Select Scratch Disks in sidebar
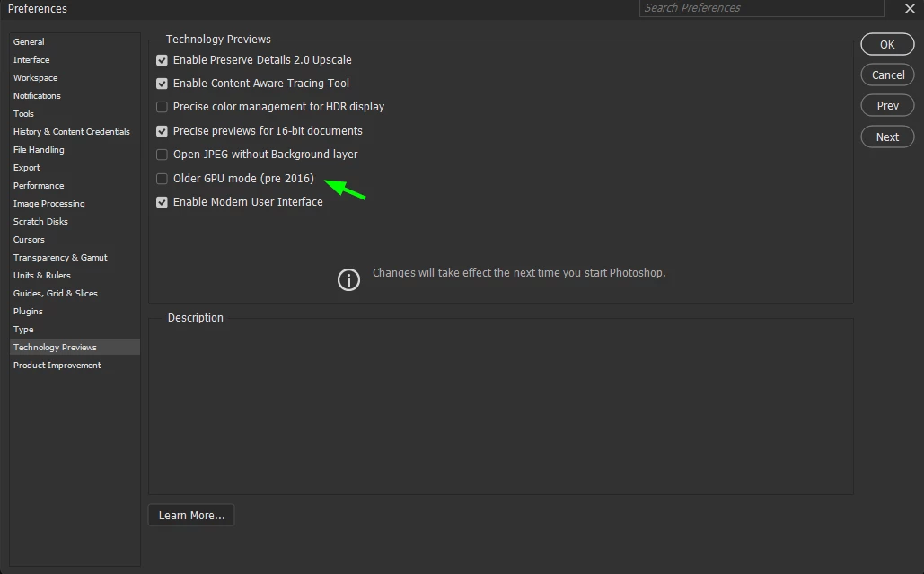The height and width of the screenshot is (574, 924). (75, 222)
